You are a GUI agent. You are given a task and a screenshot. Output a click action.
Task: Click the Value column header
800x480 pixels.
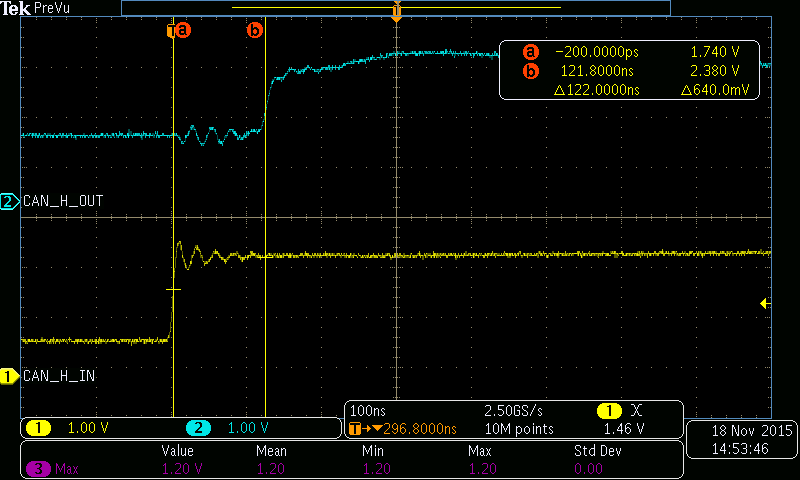click(x=178, y=451)
